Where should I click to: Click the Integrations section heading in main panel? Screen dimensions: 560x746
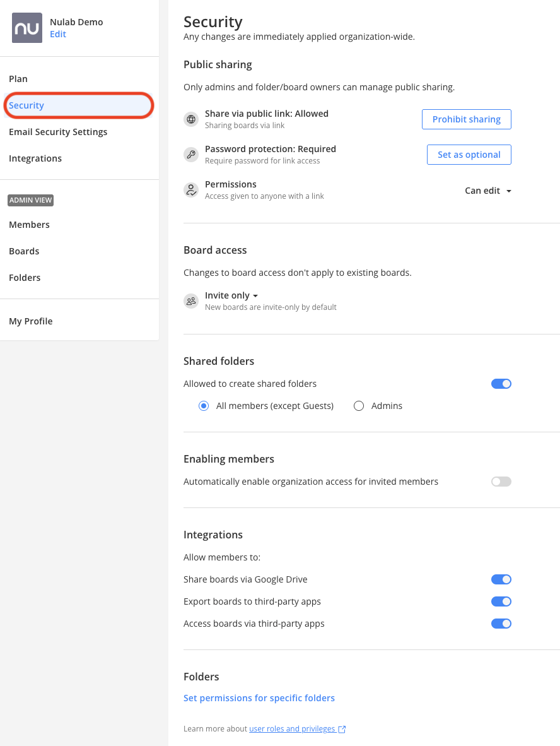click(x=213, y=535)
